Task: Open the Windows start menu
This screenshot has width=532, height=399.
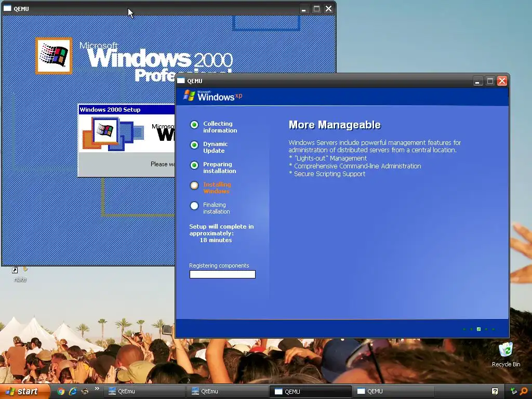Action: coord(24,391)
